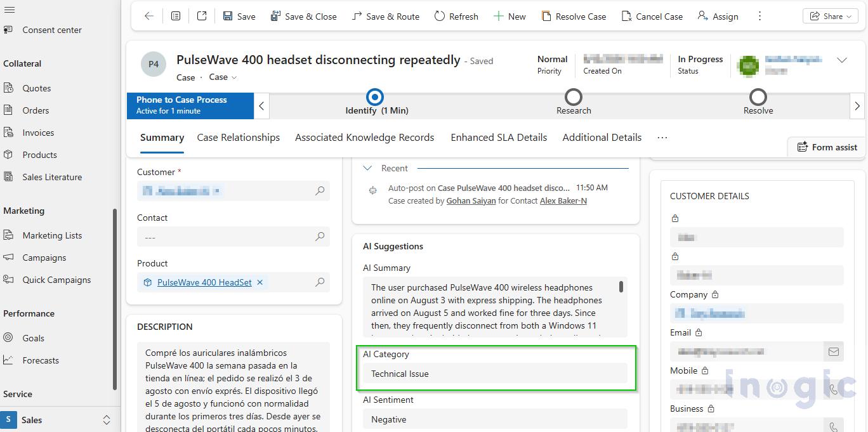The width and height of the screenshot is (868, 432).
Task: Open Quick Campaigns in sidebar
Action: click(56, 280)
